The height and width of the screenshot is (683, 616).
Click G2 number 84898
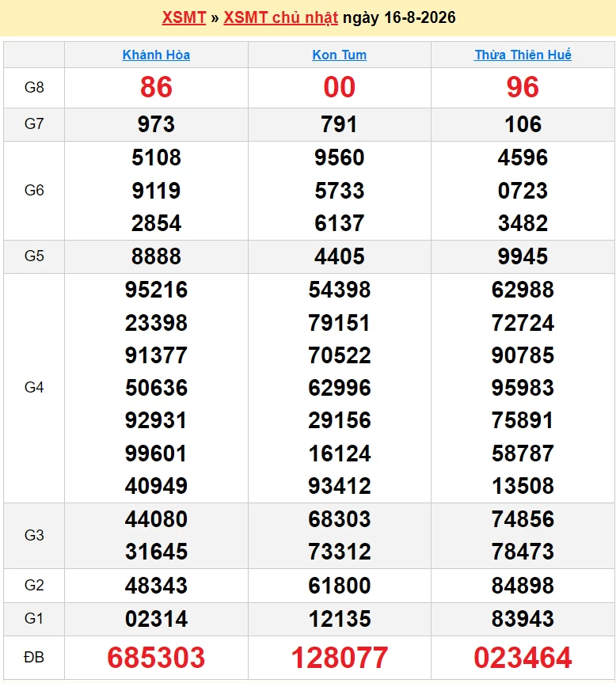tap(523, 586)
